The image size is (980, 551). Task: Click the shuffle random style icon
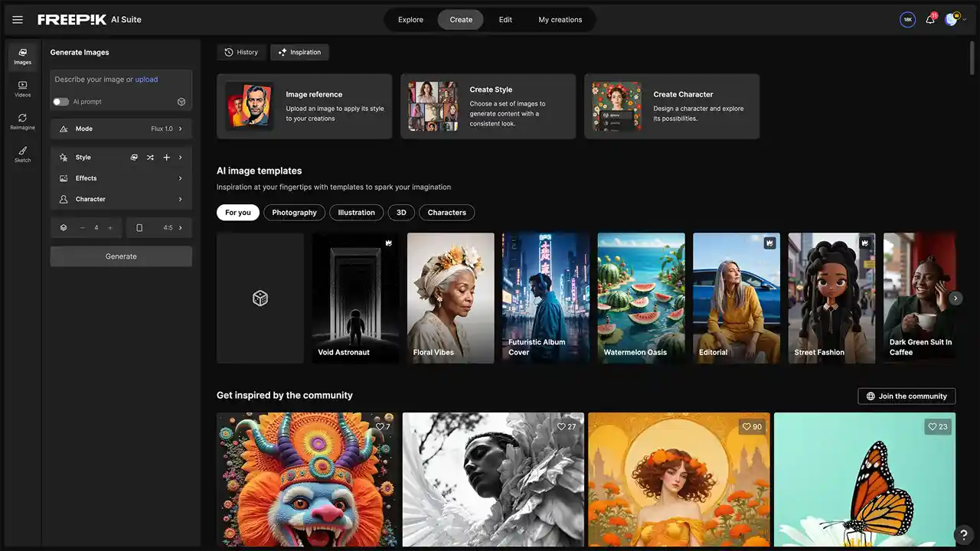150,158
